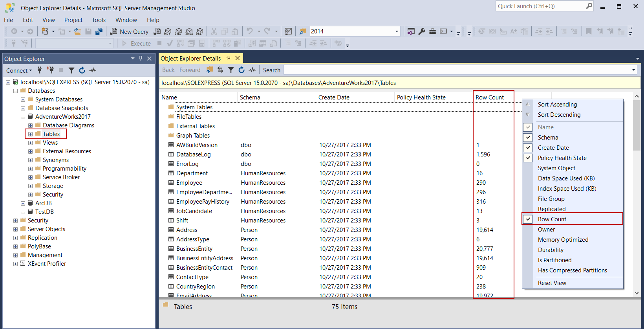Collapse the AdventureWorks2017 database node
The image size is (644, 329).
pos(23,117)
